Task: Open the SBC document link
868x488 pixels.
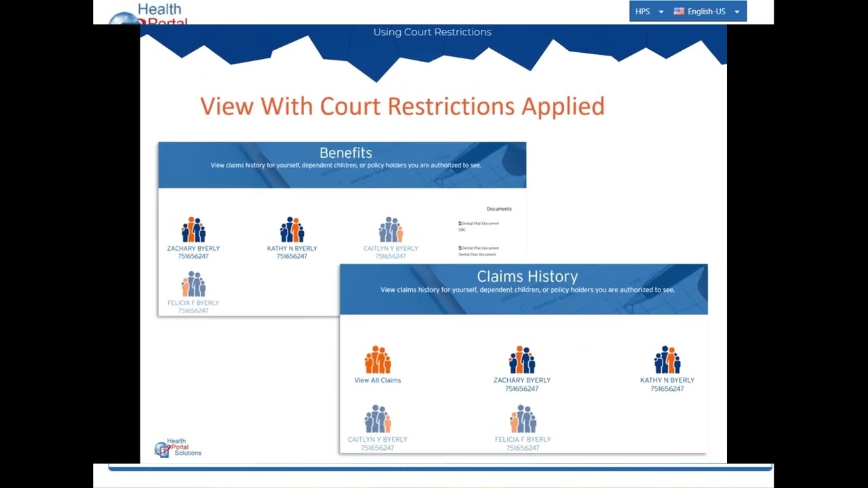Action: 462,230
